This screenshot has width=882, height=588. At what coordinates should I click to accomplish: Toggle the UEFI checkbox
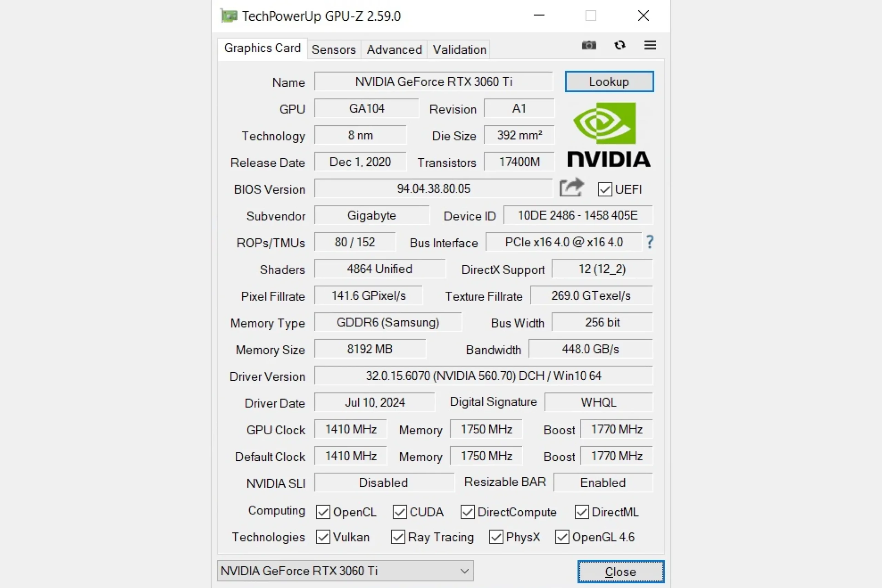[605, 189]
